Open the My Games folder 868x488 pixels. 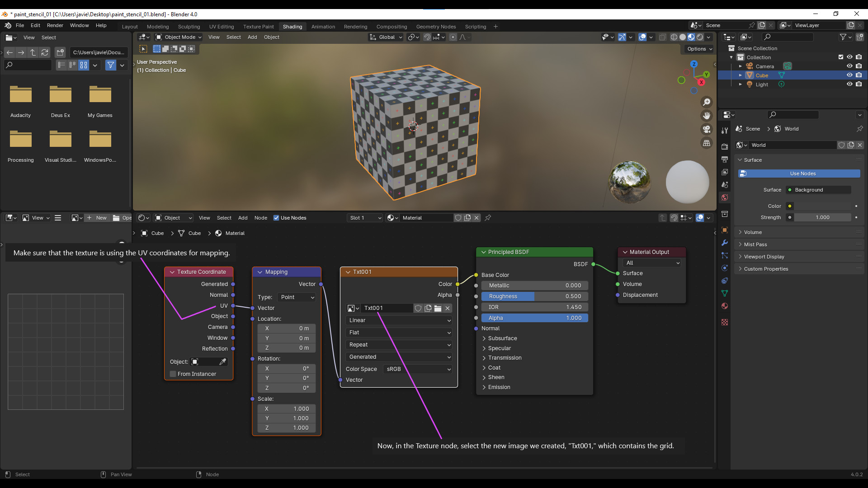point(100,102)
